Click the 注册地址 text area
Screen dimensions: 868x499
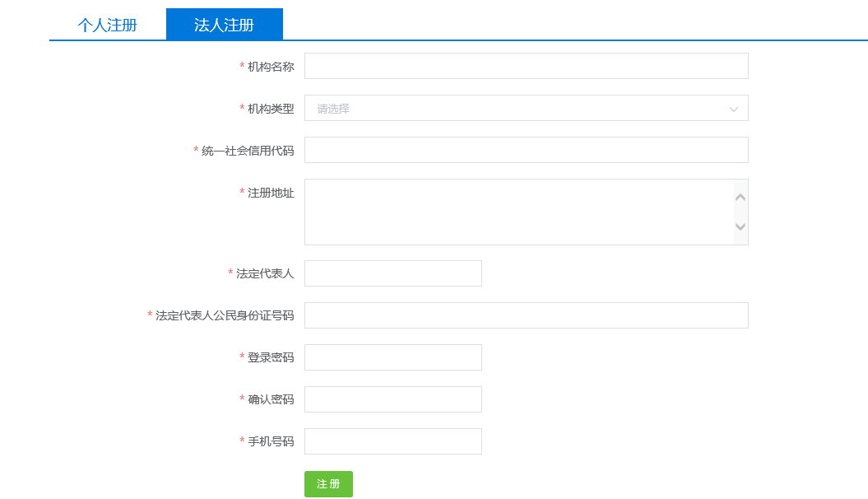click(518, 212)
